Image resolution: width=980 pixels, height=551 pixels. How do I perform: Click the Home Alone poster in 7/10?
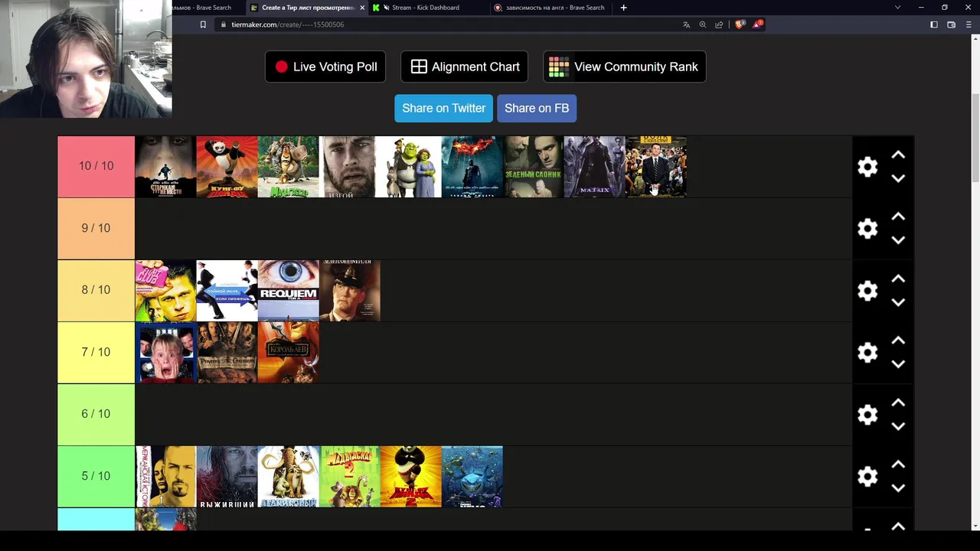tap(166, 353)
